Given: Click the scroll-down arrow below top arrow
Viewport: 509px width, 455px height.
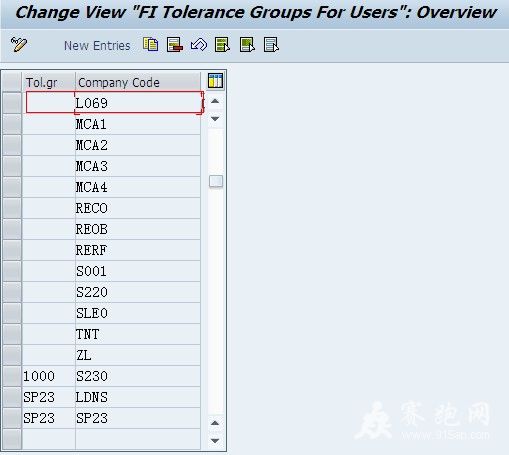Looking at the screenshot, I should coord(215,118).
